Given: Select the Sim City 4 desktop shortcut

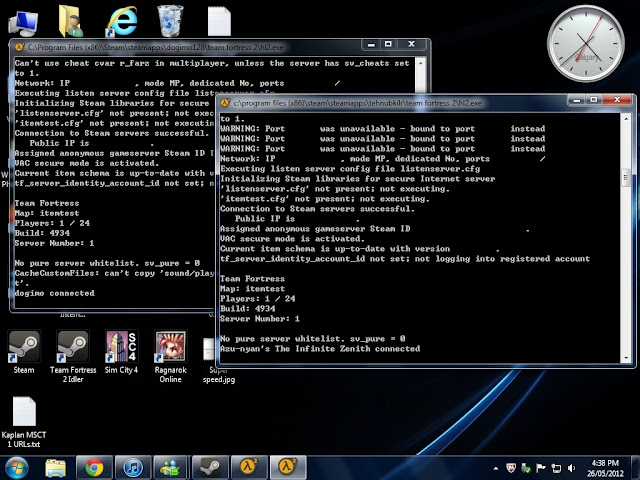Looking at the screenshot, I should [121, 352].
